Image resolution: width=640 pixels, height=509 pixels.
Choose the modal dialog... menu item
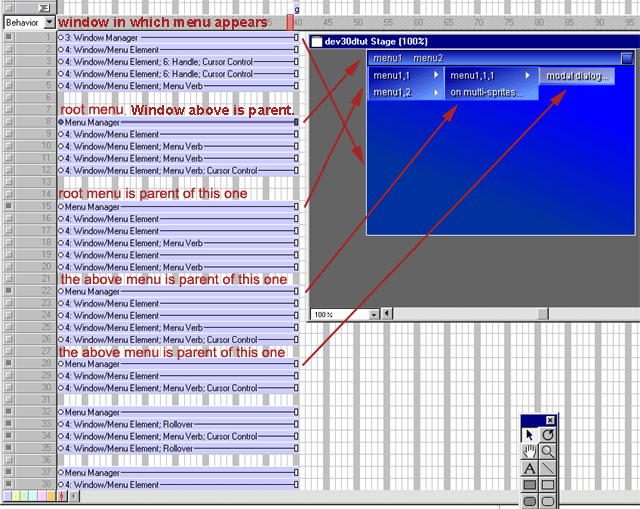click(x=578, y=76)
